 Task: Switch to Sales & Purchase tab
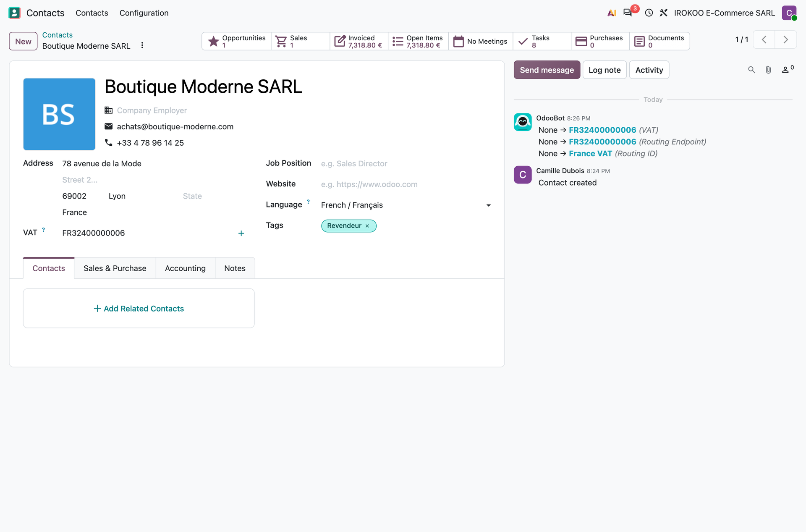click(115, 268)
